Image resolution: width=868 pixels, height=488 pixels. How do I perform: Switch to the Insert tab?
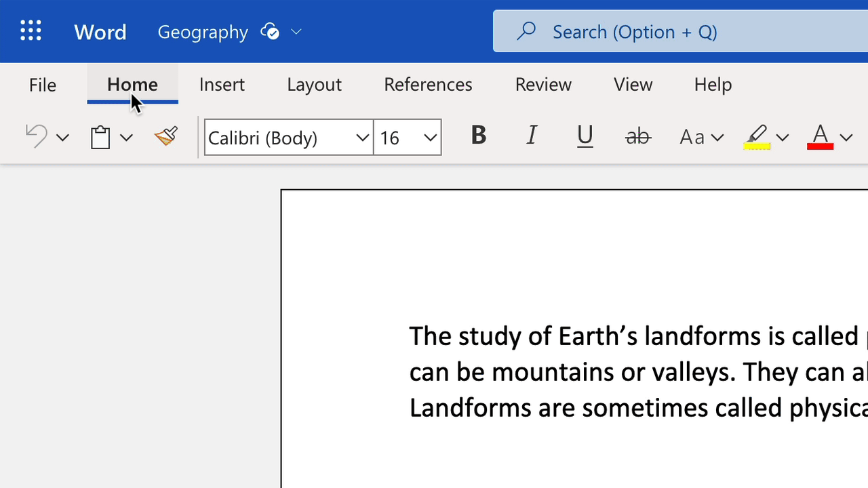pos(222,84)
